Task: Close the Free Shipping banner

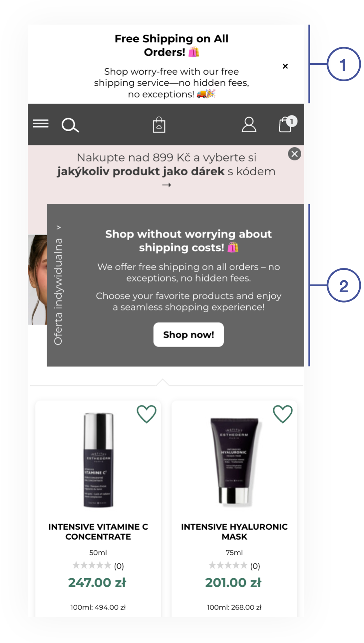Action: [x=285, y=66]
